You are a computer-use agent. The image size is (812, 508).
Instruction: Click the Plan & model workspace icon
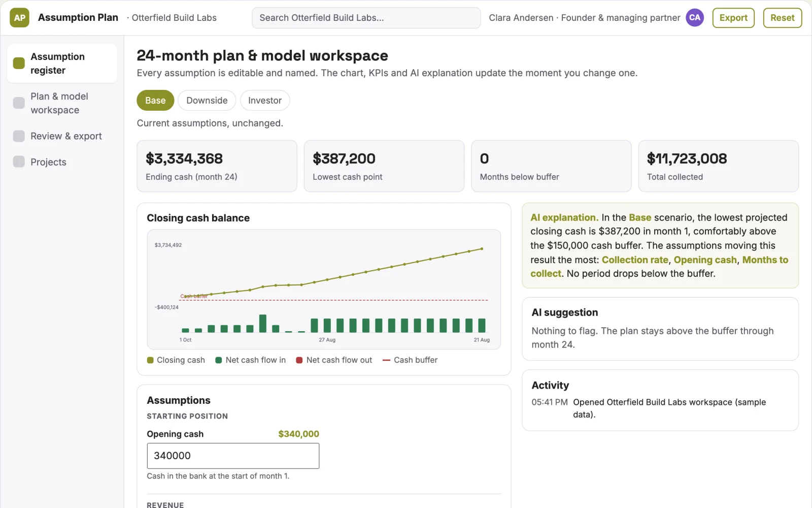point(19,103)
